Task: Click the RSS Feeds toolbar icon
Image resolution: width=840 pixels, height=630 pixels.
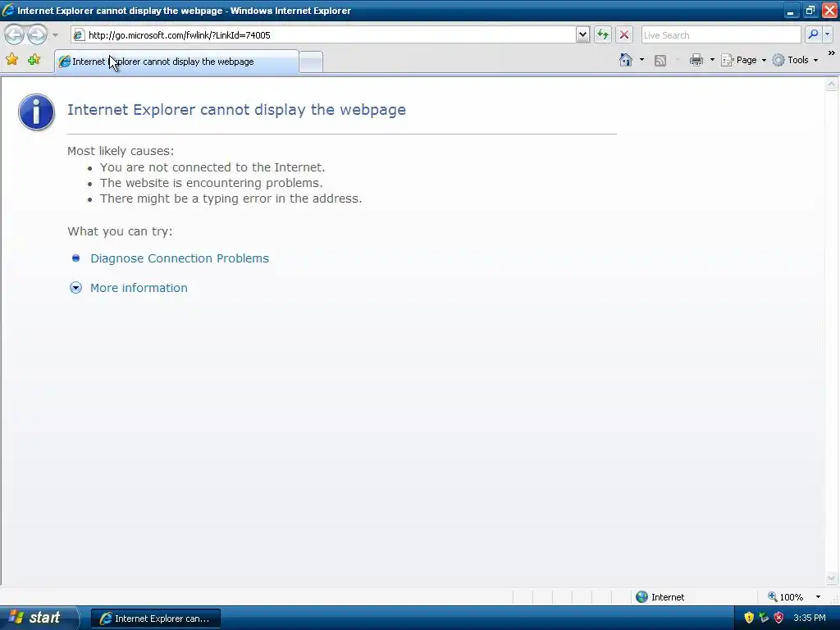Action: tap(660, 61)
